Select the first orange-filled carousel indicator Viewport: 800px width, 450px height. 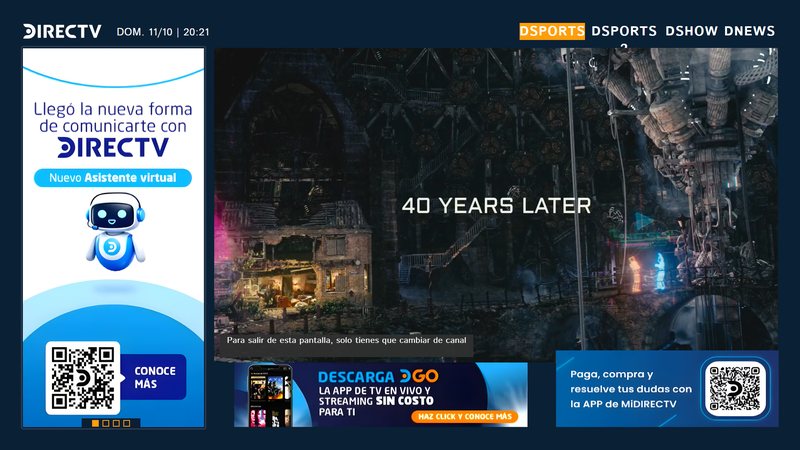pyautogui.click(x=95, y=423)
